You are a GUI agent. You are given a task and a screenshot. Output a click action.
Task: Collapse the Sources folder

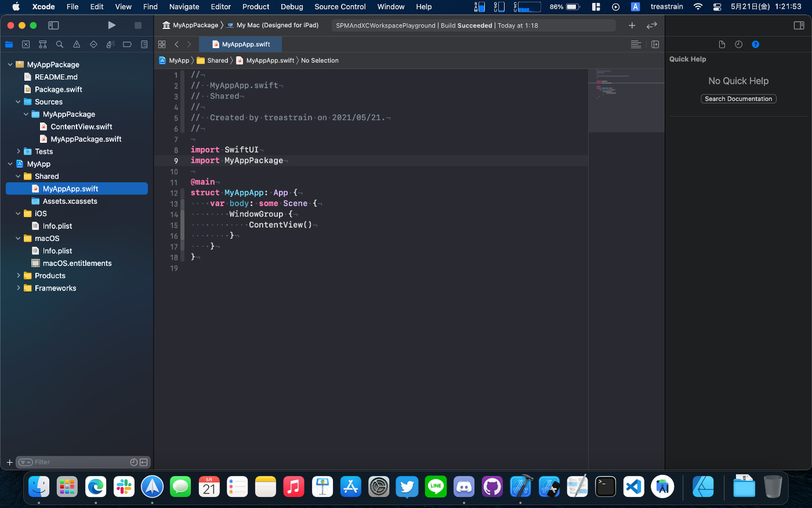point(19,102)
